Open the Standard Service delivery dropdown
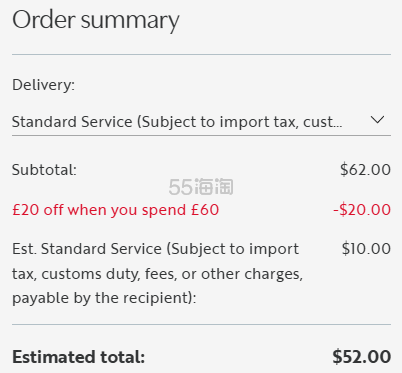Viewport: 402px width, 373px height. point(201,122)
